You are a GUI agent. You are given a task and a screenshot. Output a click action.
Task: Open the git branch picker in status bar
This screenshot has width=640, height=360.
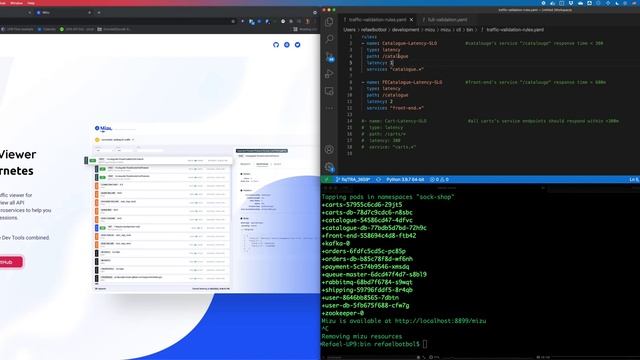[x=353, y=180]
